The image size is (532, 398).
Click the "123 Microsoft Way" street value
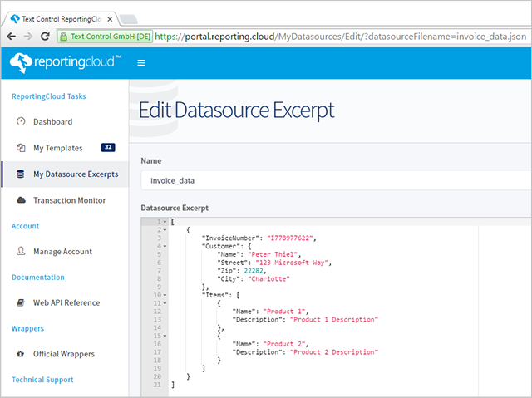click(x=292, y=263)
